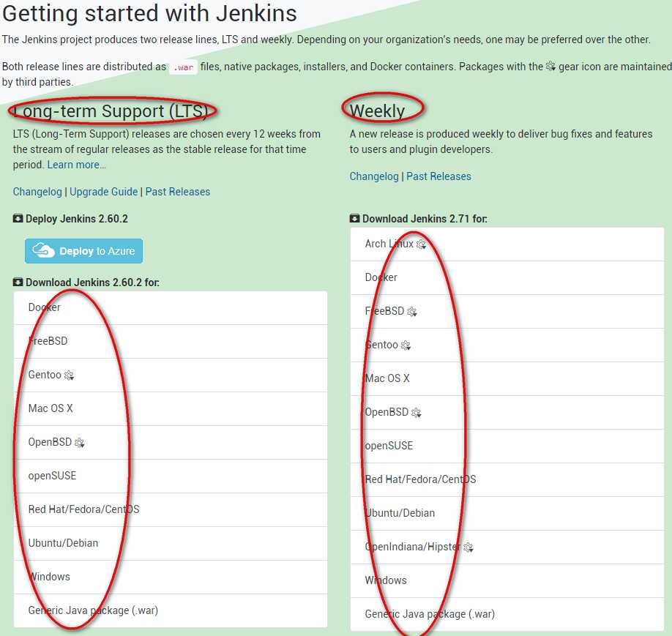Click the Deploy to Azure button
Image resolution: width=672 pixels, height=636 pixels.
(x=83, y=251)
